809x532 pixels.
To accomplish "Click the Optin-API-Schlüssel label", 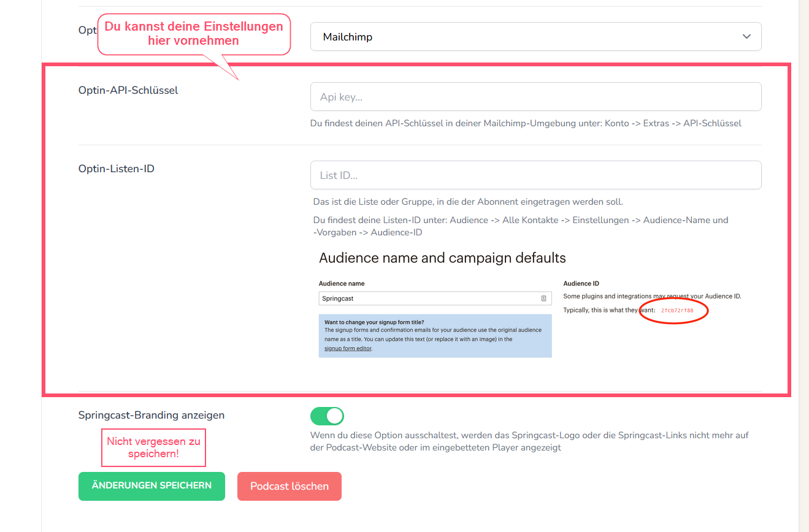I will pyautogui.click(x=128, y=90).
